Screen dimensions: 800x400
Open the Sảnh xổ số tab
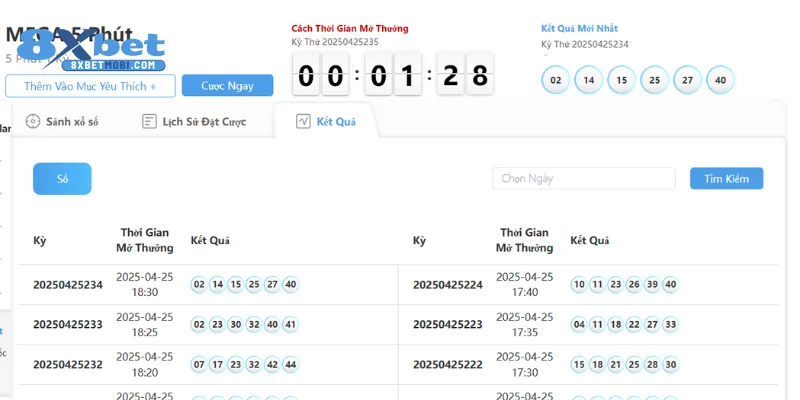tap(62, 121)
